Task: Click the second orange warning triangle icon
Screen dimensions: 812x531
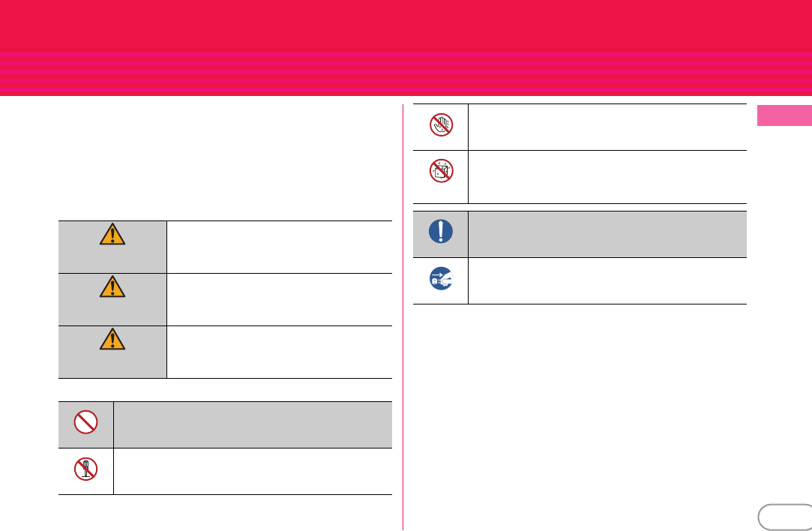Action: click(112, 286)
